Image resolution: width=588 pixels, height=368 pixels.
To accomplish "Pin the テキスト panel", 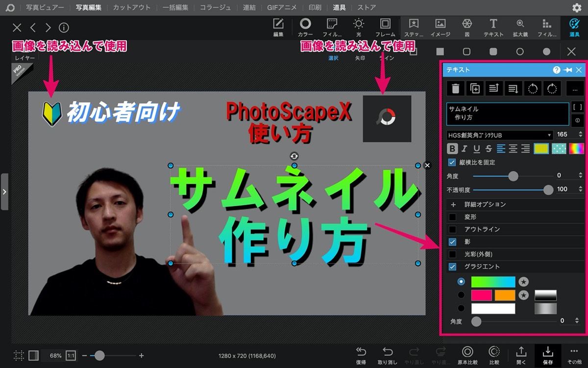I will click(568, 70).
